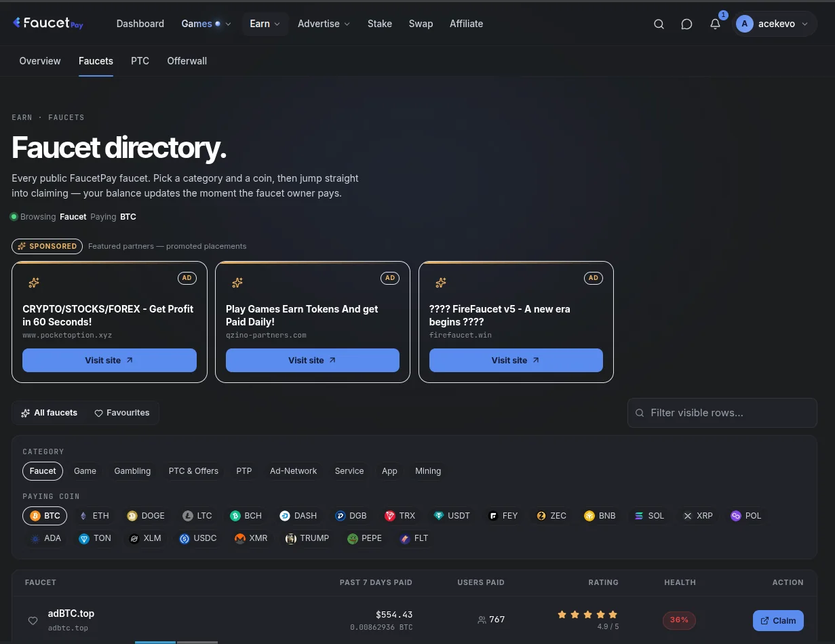Filter by Mining category
The image size is (835, 644).
428,471
